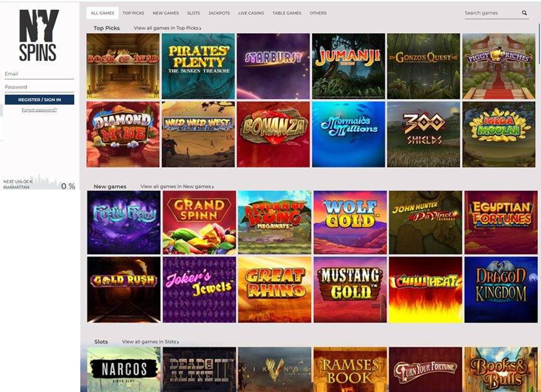Play the Jumanji slot

(x=348, y=66)
